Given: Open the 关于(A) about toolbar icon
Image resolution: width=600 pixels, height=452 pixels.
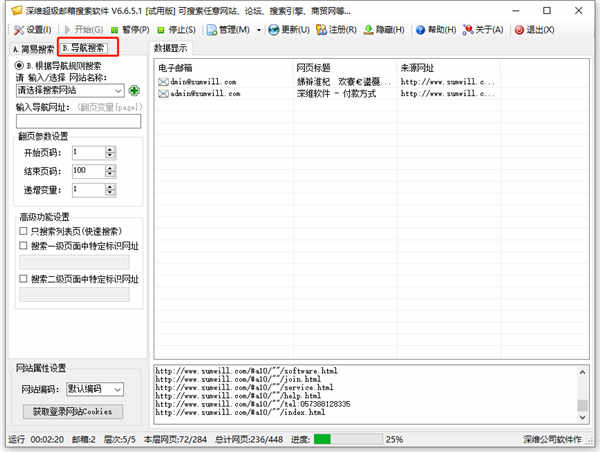Looking at the screenshot, I should 468,29.
